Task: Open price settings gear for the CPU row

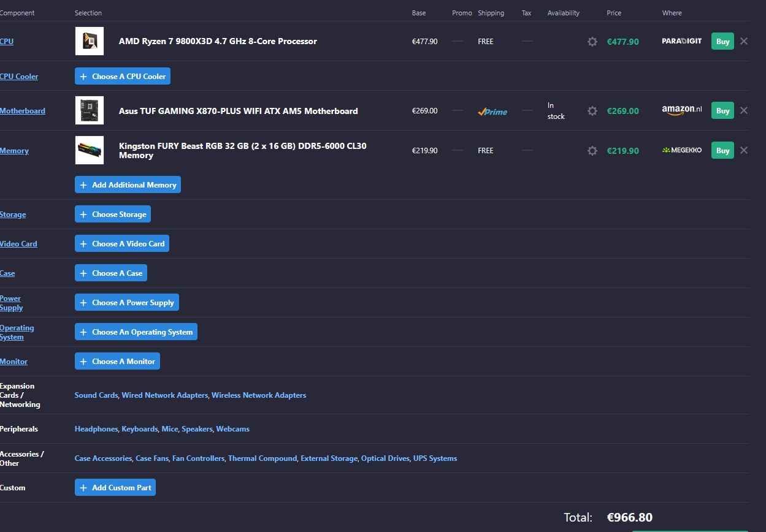Action: tap(592, 42)
